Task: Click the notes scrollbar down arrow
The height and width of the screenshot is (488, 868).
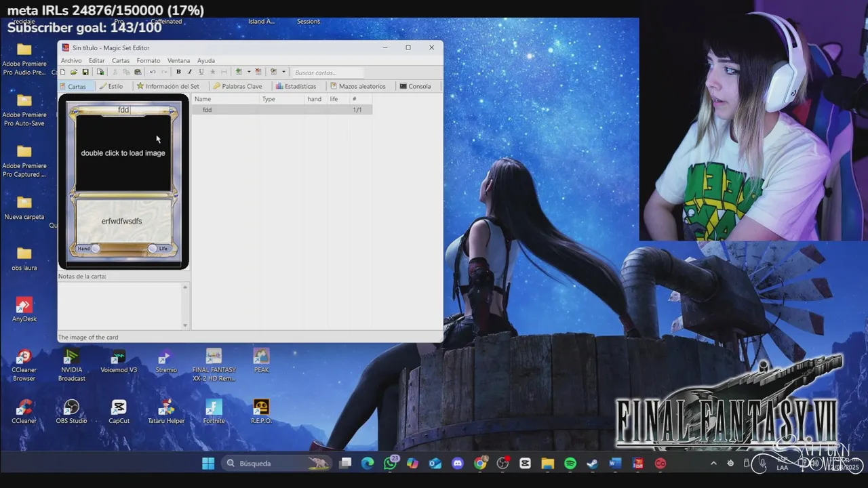Action: point(185,325)
